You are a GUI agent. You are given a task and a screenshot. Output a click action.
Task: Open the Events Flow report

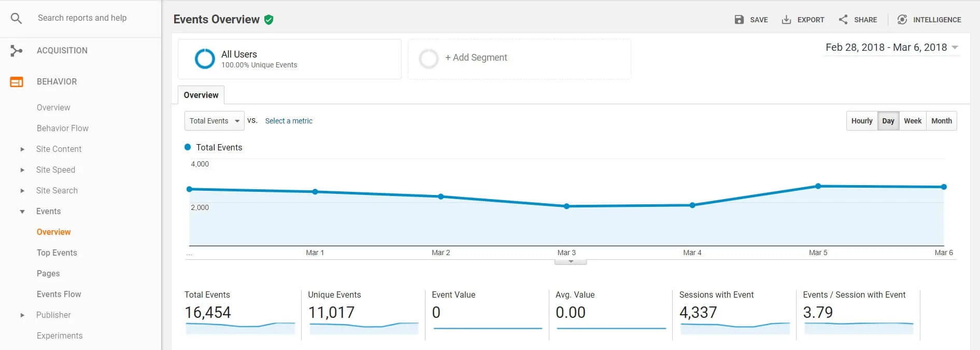(59, 295)
